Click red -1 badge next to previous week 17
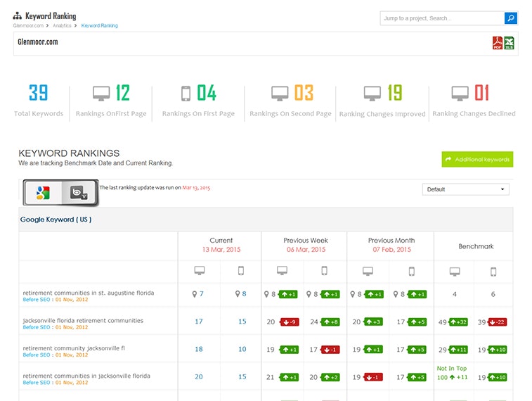Image resolution: width=532 pixels, height=401 pixels. point(330,350)
